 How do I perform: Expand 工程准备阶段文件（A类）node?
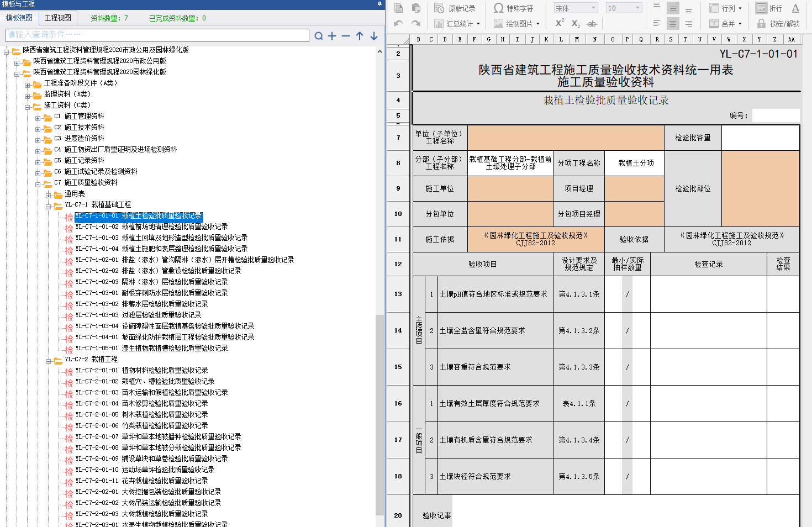pos(28,85)
